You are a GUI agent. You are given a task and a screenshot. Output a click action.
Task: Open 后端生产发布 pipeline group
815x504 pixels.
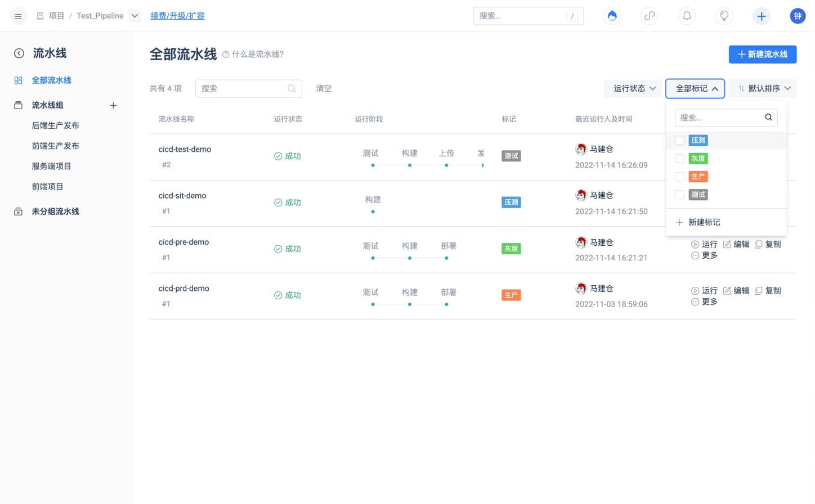[x=55, y=125]
